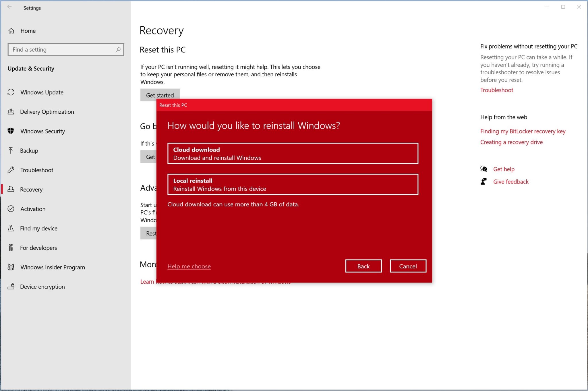
Task: Choose the Cloud download option
Action: click(293, 153)
